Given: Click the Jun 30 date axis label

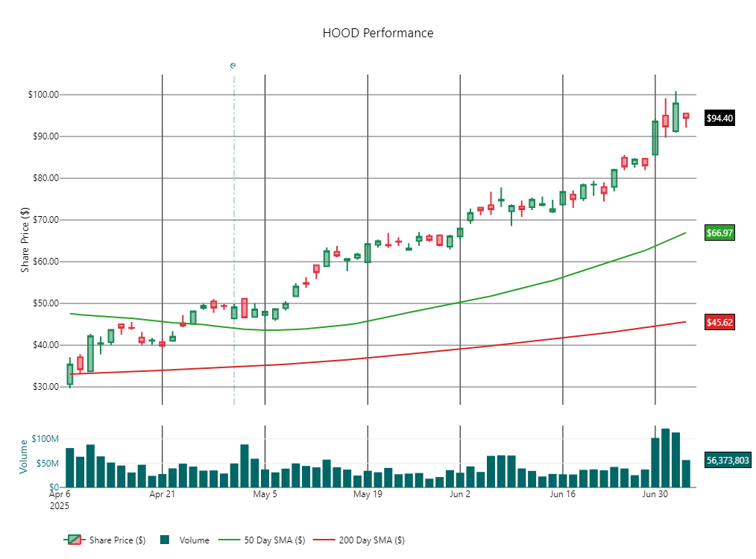Looking at the screenshot, I should 655,494.
